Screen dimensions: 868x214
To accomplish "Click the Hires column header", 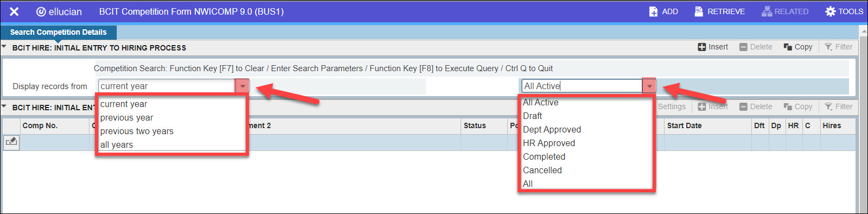I will click(837, 125).
